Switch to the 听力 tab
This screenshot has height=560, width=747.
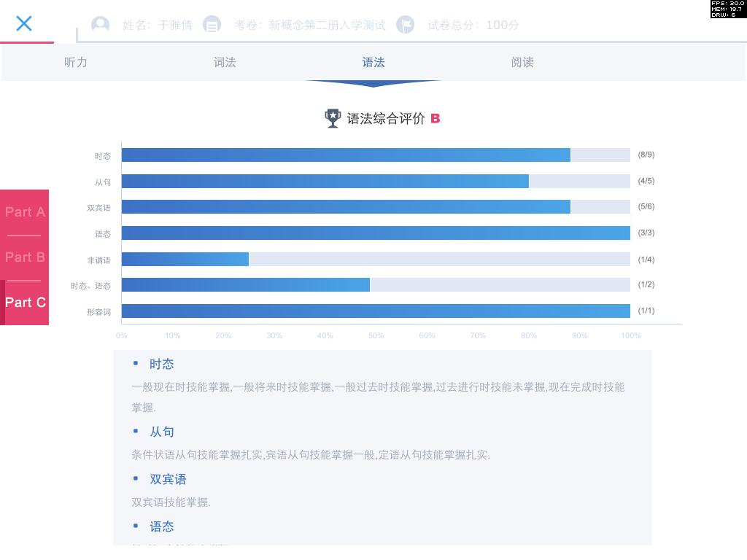click(76, 63)
